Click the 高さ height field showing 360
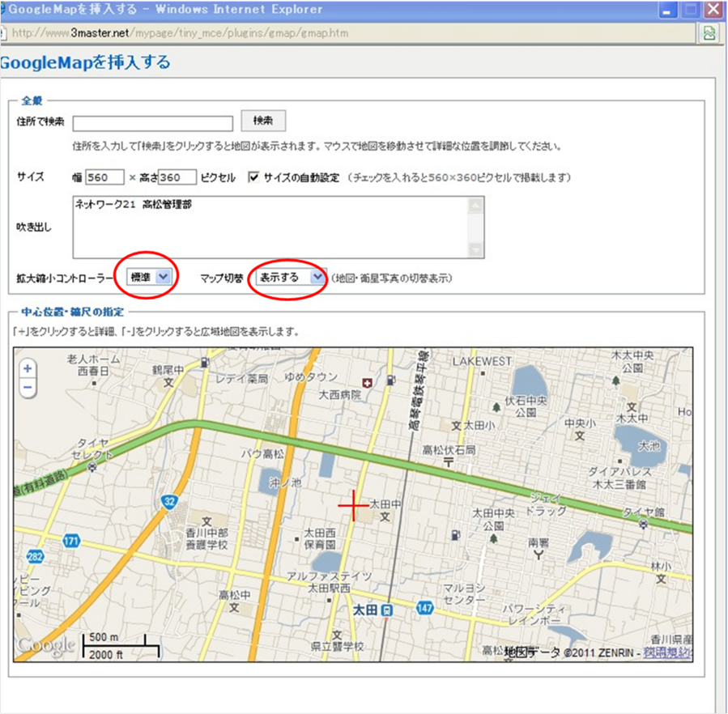The image size is (728, 714). pos(177,177)
